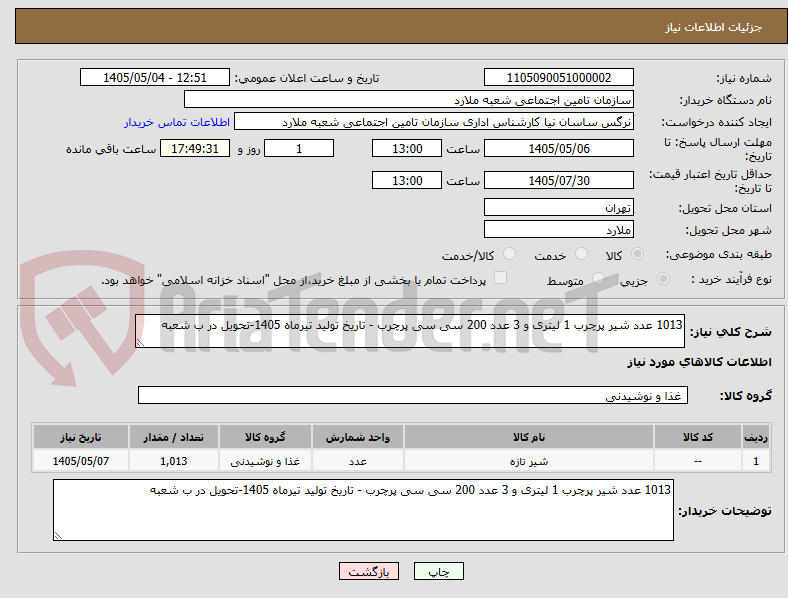
Task: Click the گروه کالا column header
Action: click(x=265, y=437)
